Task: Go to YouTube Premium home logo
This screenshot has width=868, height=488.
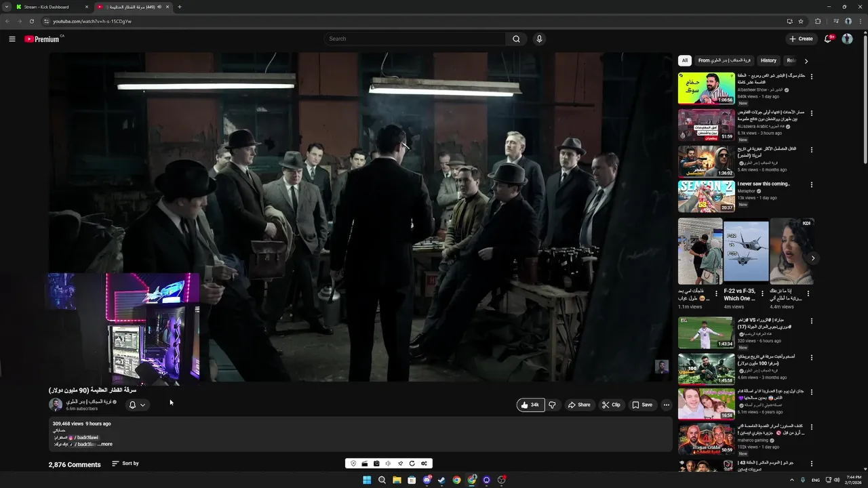Action: pos(42,39)
